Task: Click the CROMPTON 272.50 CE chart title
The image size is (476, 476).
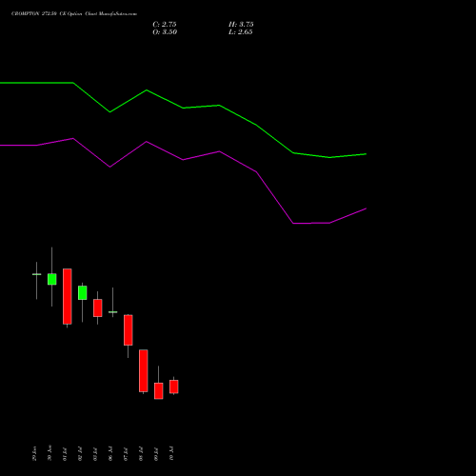Action: tap(74, 14)
